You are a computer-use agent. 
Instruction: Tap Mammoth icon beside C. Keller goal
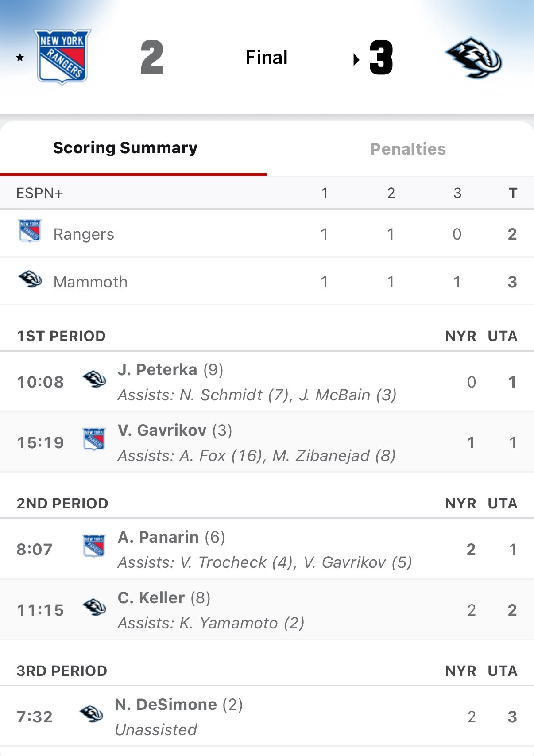[x=94, y=607]
